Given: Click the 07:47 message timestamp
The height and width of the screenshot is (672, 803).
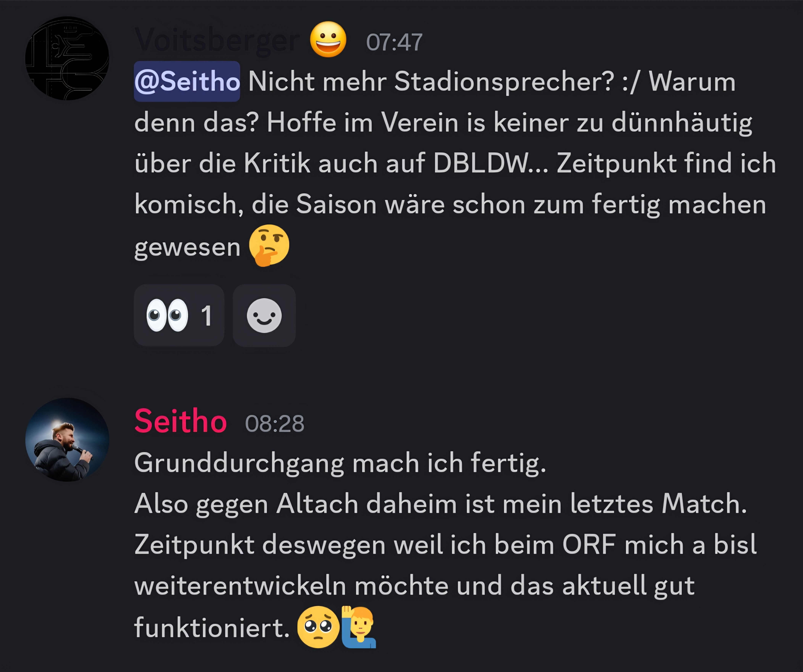Looking at the screenshot, I should coord(394,42).
